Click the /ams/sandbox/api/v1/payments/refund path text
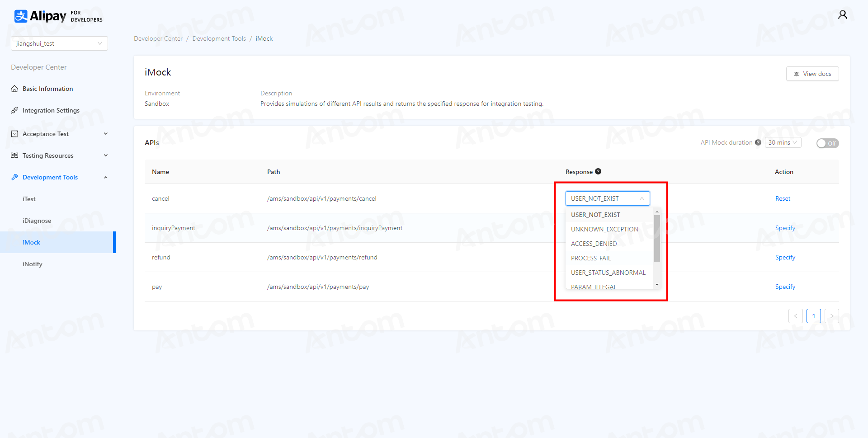Image resolution: width=868 pixels, height=438 pixels. pos(322,257)
